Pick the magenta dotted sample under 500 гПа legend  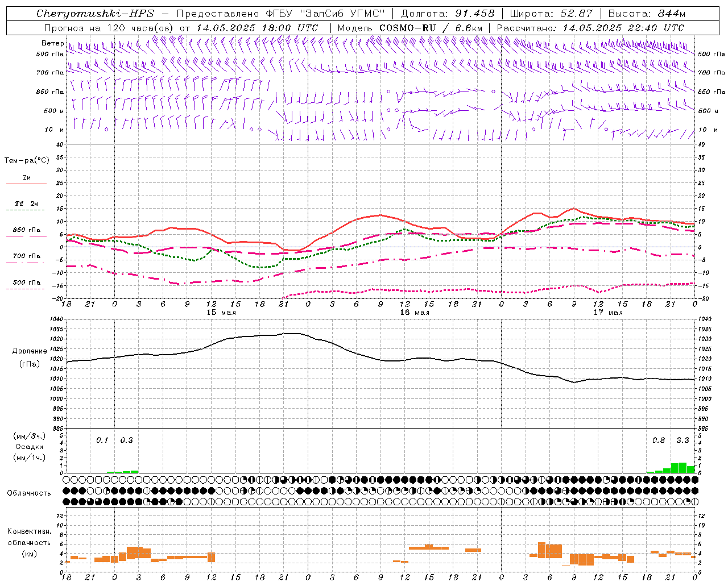click(x=25, y=289)
